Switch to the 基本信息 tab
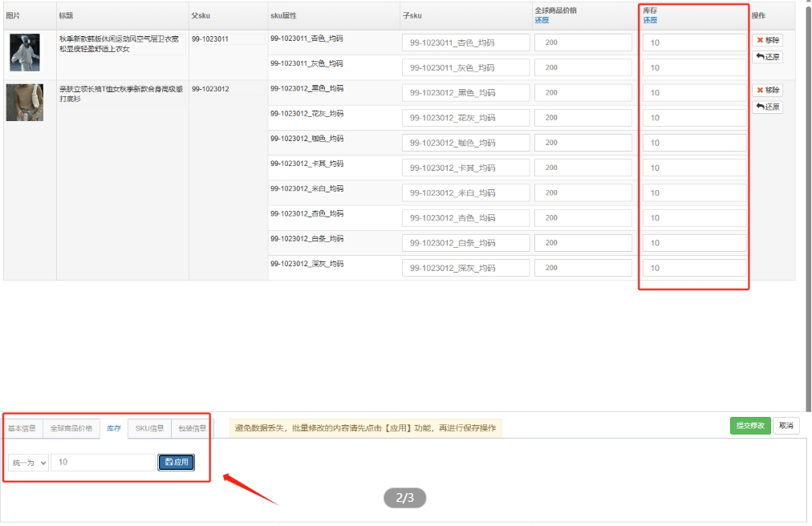Viewport: 812px width, 526px height. [22, 428]
